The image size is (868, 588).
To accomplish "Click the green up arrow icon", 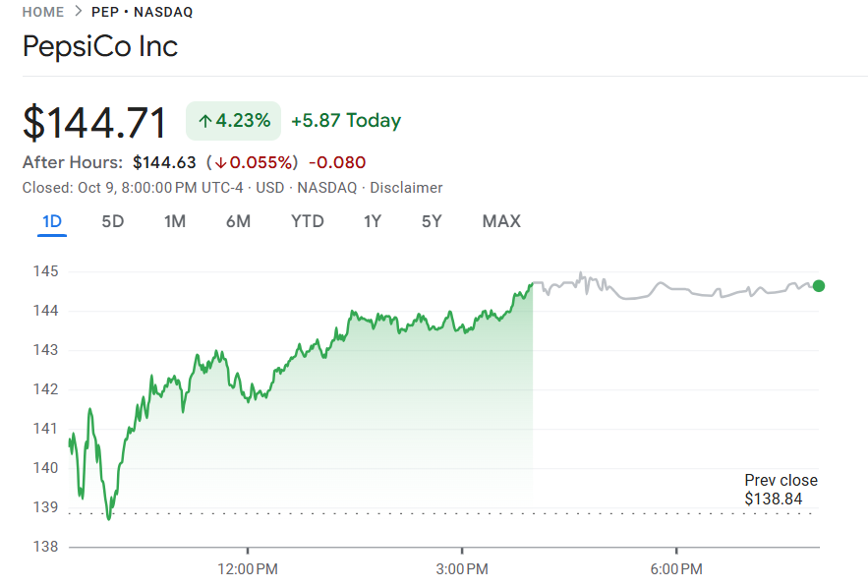I will click(204, 122).
